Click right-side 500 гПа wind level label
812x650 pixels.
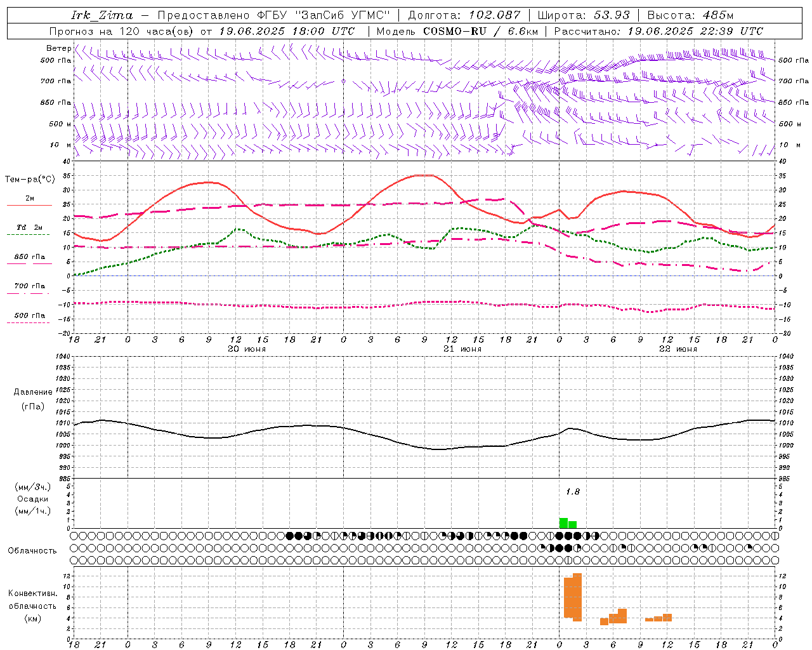click(x=794, y=60)
